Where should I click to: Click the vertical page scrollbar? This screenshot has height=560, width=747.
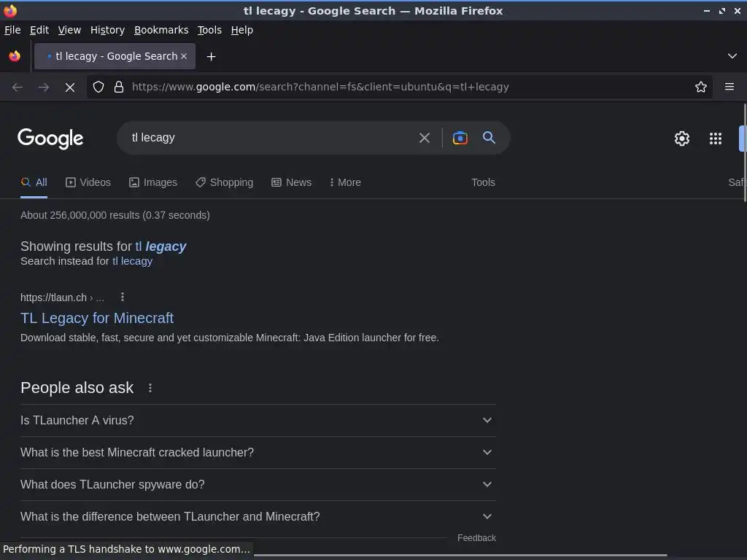(744, 152)
